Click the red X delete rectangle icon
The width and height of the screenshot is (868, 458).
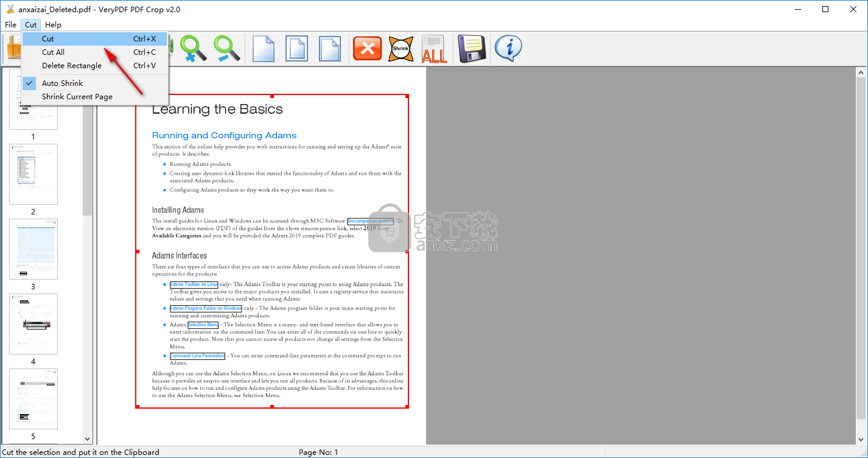[368, 48]
